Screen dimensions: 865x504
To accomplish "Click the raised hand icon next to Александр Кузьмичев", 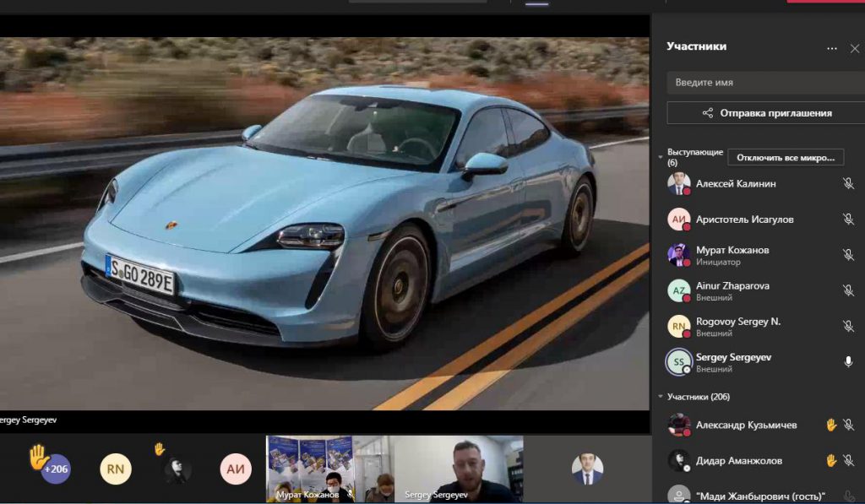I will tap(831, 425).
